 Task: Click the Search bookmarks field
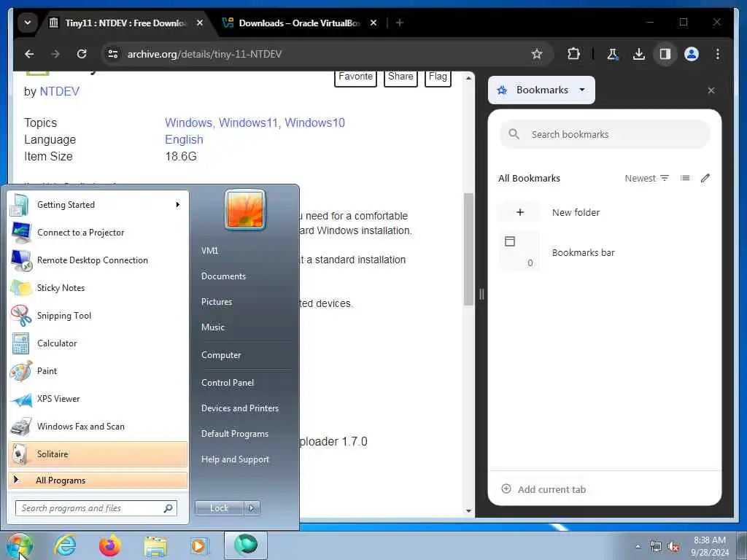pos(605,134)
